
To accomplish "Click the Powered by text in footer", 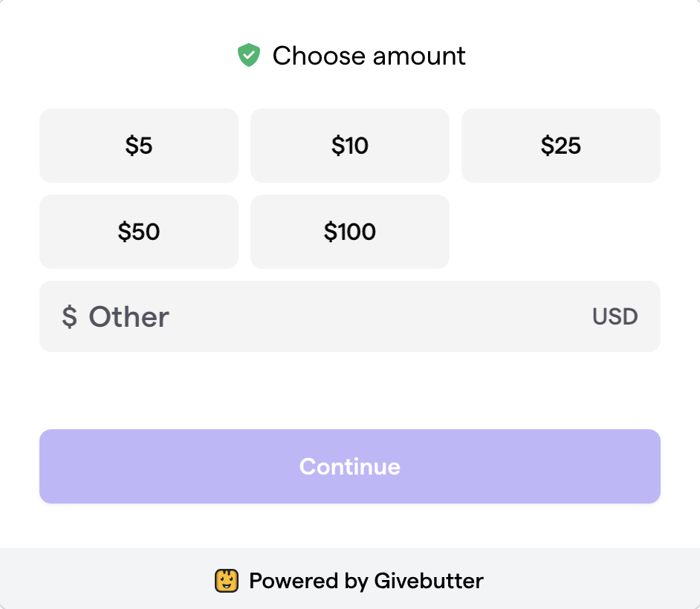I will (306, 580).
